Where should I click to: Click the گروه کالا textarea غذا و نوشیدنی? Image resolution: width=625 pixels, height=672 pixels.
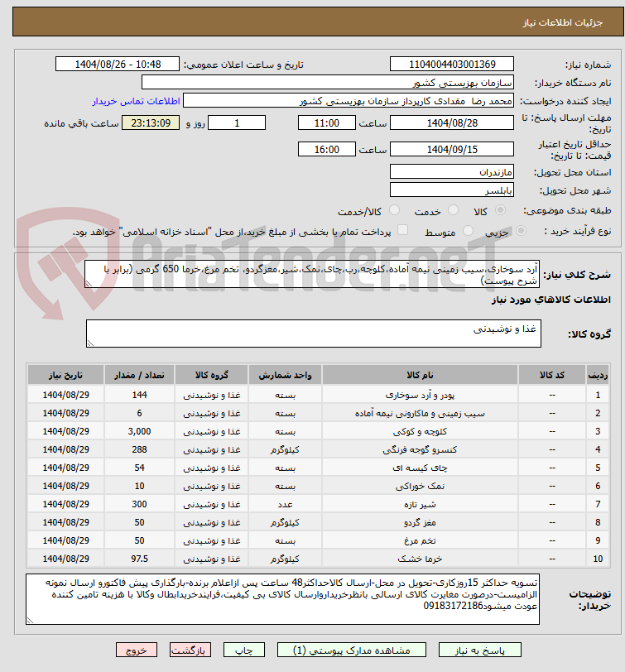pyautogui.click(x=314, y=333)
